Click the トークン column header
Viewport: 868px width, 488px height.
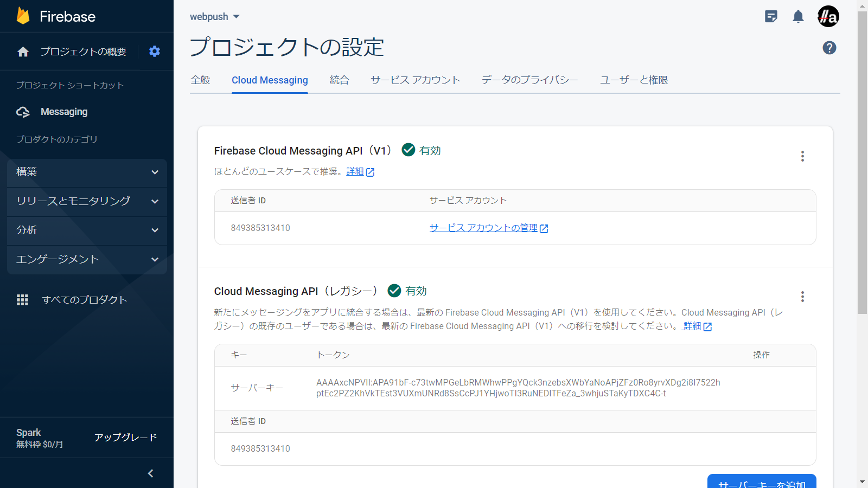(x=333, y=355)
